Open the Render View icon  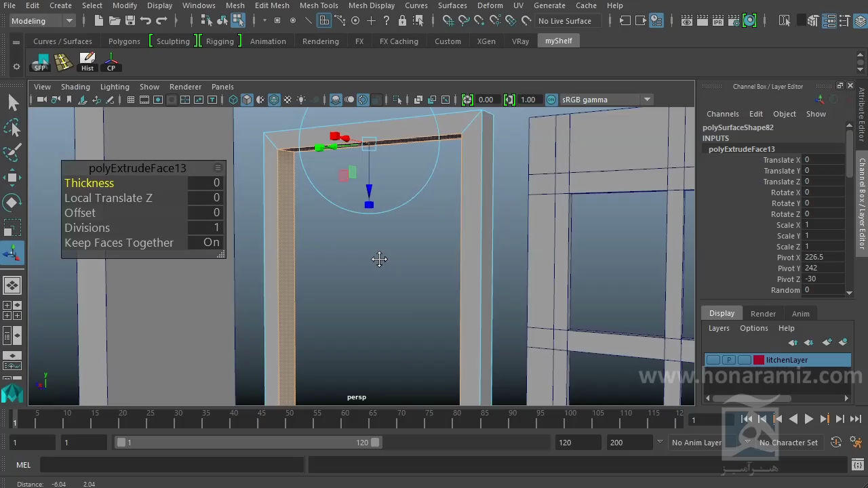tap(687, 21)
